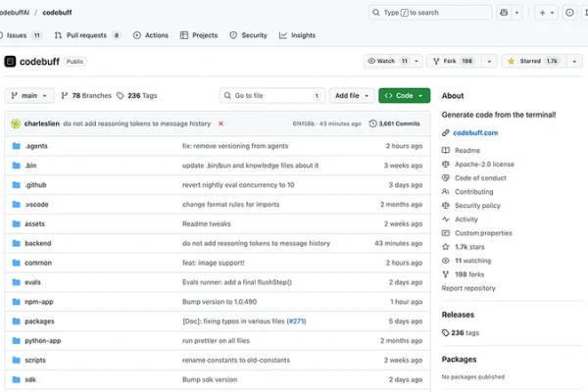
Task: View the 236 Tags link
Action: pyautogui.click(x=137, y=96)
